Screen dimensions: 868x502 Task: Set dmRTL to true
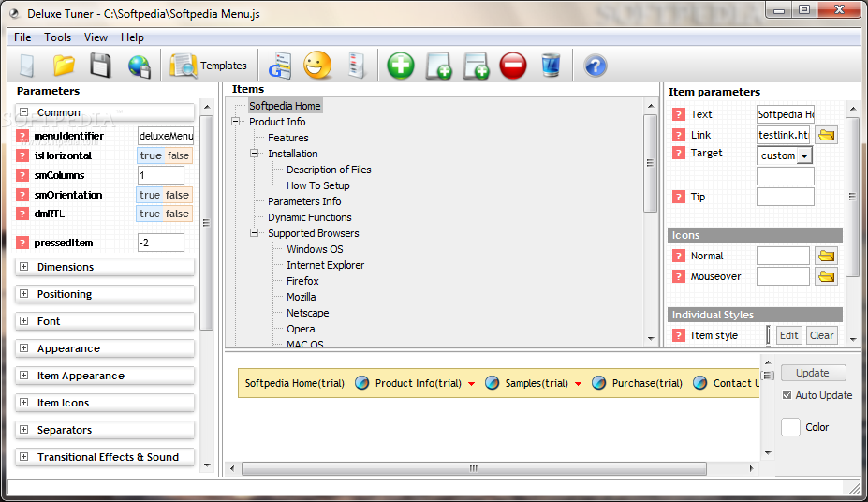click(150, 214)
